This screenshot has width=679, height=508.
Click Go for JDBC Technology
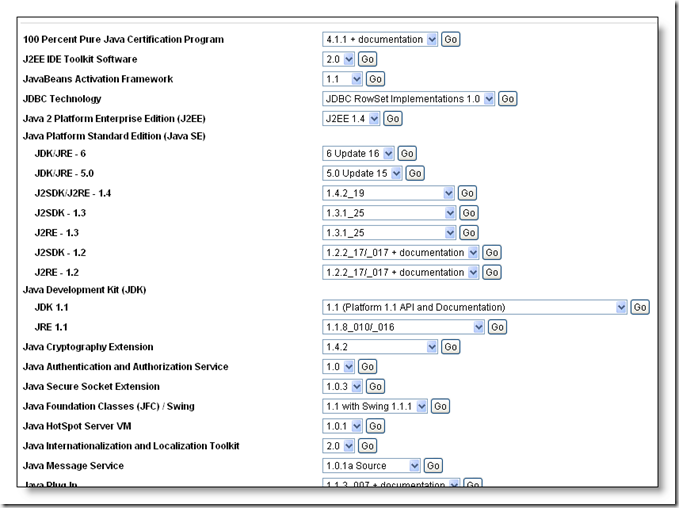pos(508,99)
